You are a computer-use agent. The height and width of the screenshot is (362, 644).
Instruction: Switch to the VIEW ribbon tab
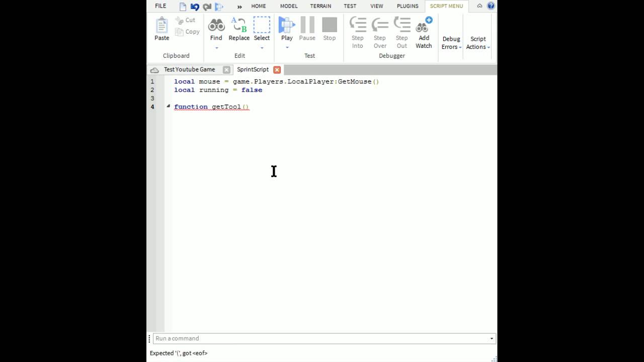click(x=377, y=6)
